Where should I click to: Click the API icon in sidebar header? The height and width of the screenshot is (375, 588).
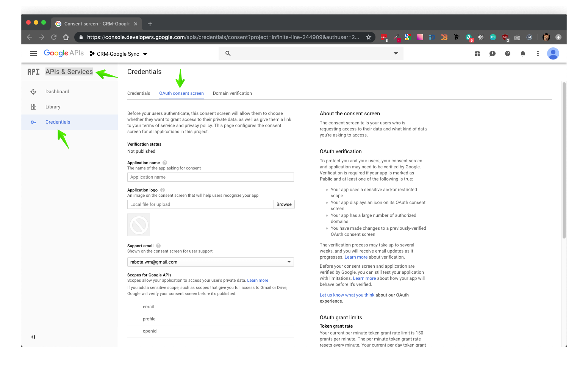[33, 72]
